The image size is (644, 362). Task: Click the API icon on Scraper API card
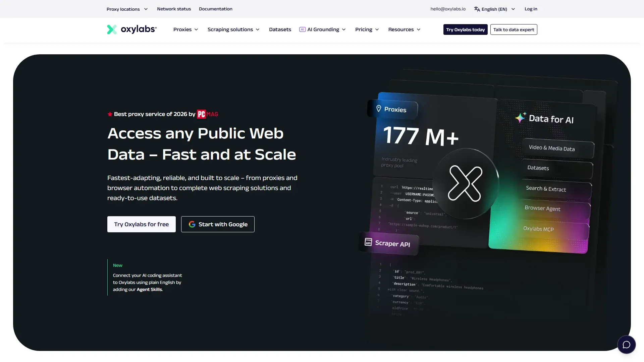pyautogui.click(x=368, y=242)
